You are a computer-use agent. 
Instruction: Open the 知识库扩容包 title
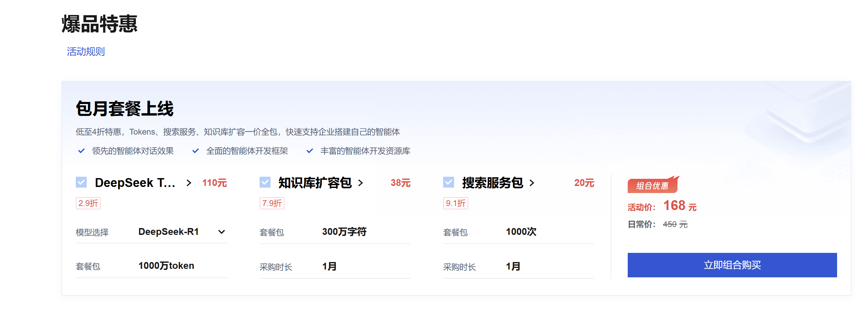coord(315,183)
